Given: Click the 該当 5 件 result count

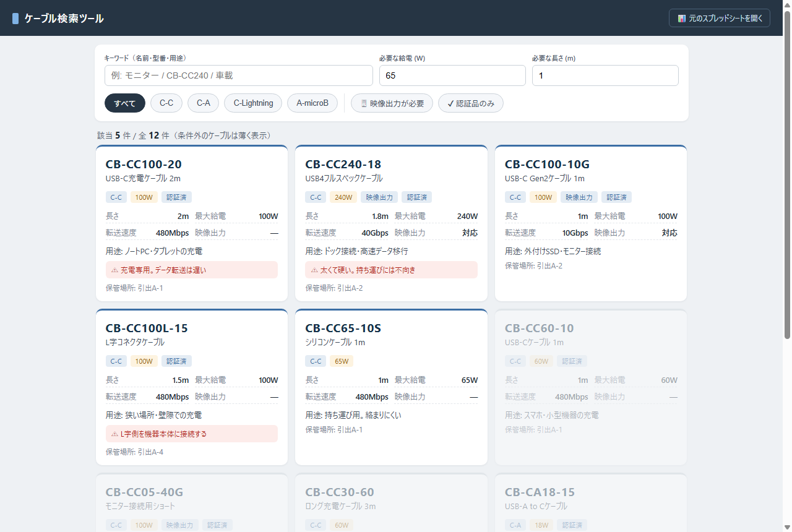Looking at the screenshot, I should tap(114, 135).
